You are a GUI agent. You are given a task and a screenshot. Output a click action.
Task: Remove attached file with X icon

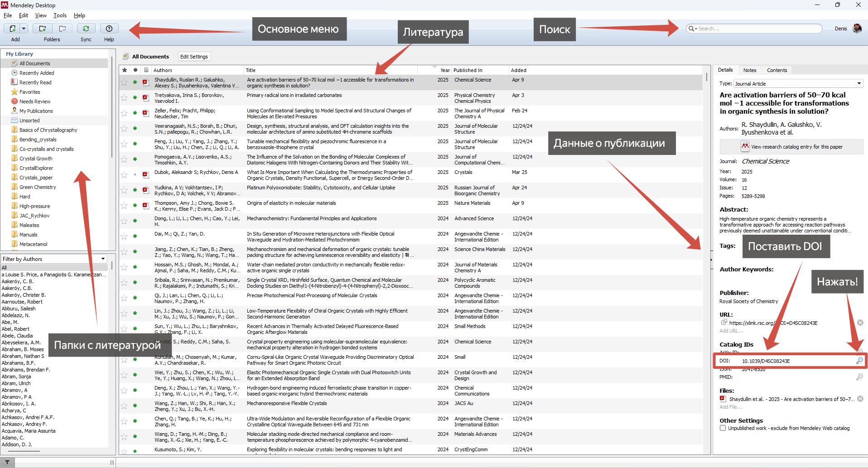tap(860, 399)
